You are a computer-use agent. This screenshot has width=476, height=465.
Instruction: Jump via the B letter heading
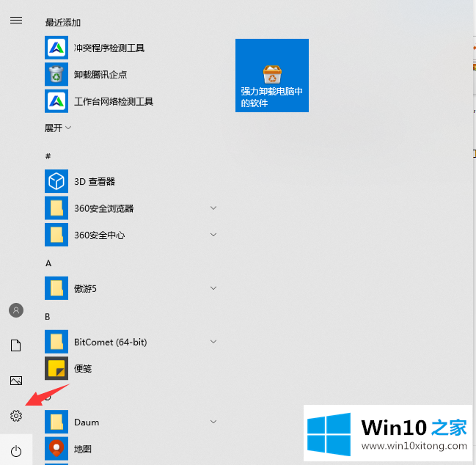coord(48,317)
